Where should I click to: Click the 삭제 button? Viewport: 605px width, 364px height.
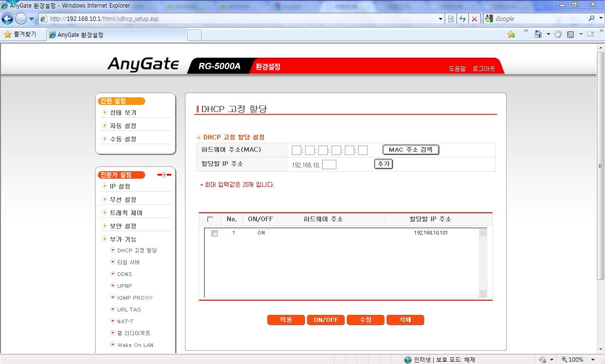coord(405,320)
